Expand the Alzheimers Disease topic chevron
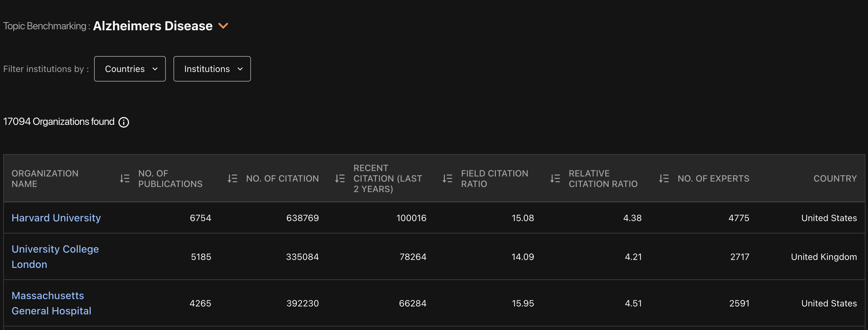 coord(223,26)
